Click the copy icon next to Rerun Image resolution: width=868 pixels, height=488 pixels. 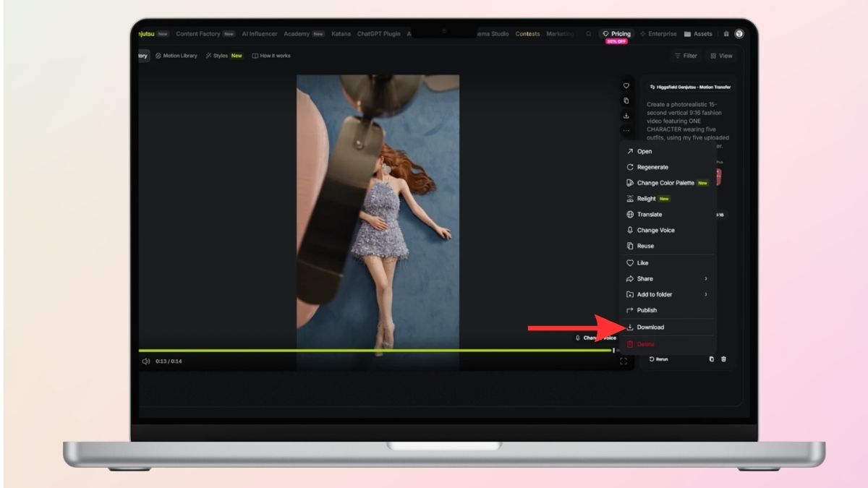click(x=712, y=359)
